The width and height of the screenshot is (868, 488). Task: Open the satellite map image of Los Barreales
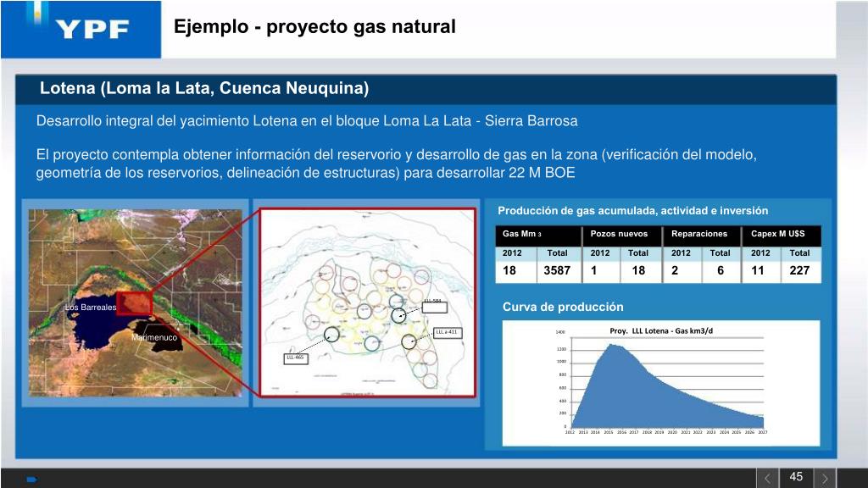tap(135, 302)
